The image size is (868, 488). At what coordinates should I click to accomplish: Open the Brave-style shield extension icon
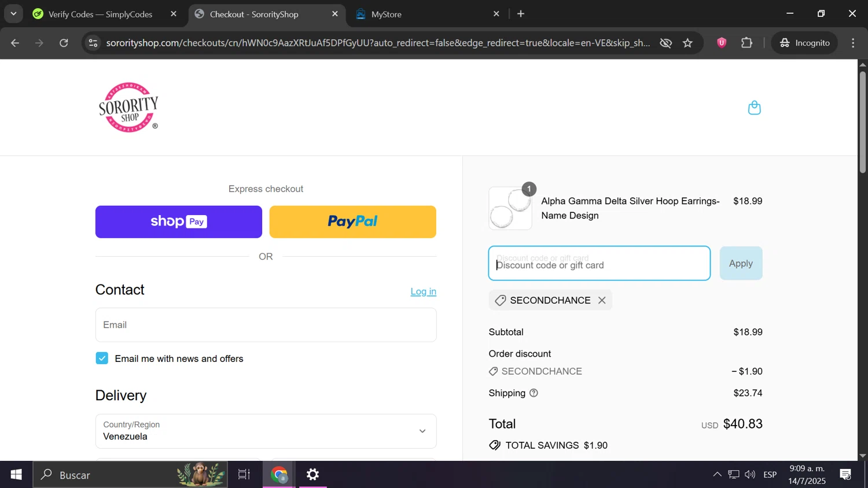tap(722, 43)
